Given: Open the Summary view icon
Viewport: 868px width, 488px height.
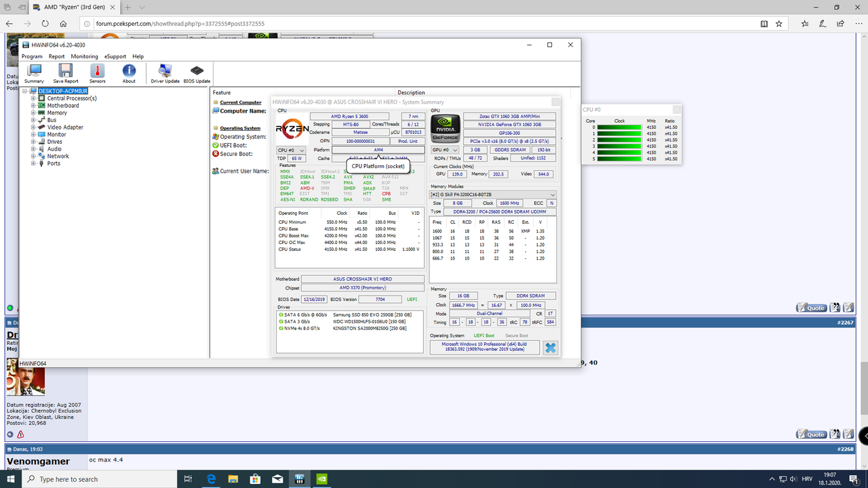Looking at the screenshot, I should coord(33,73).
